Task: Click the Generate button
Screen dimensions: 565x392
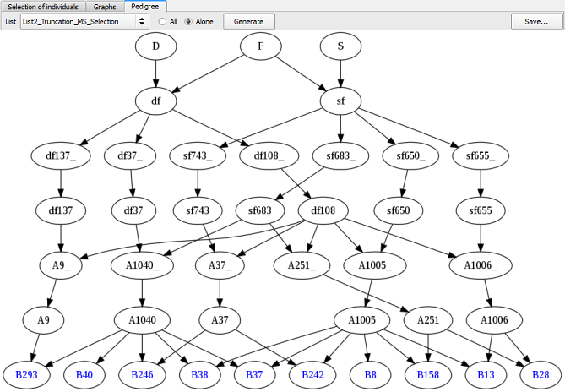Action: pos(248,21)
